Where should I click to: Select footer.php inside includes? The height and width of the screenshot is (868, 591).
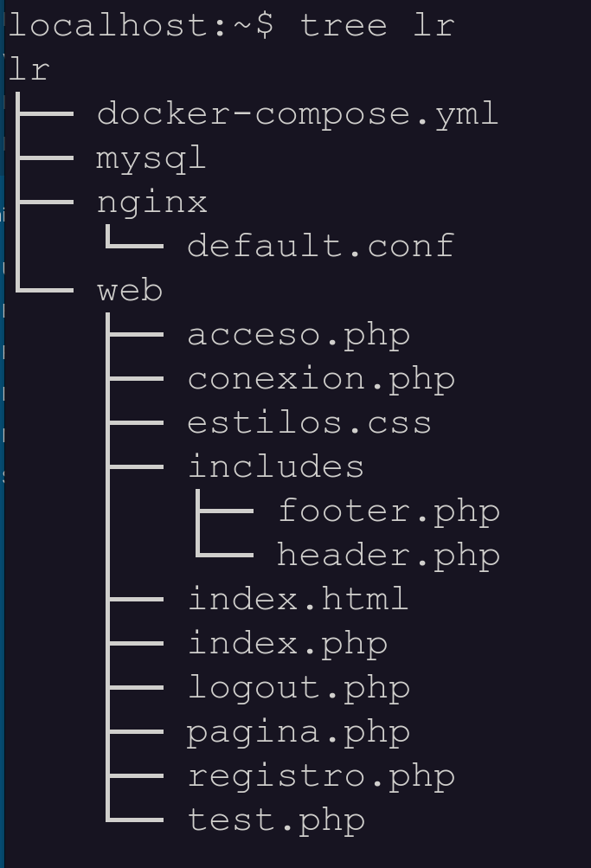click(x=389, y=511)
